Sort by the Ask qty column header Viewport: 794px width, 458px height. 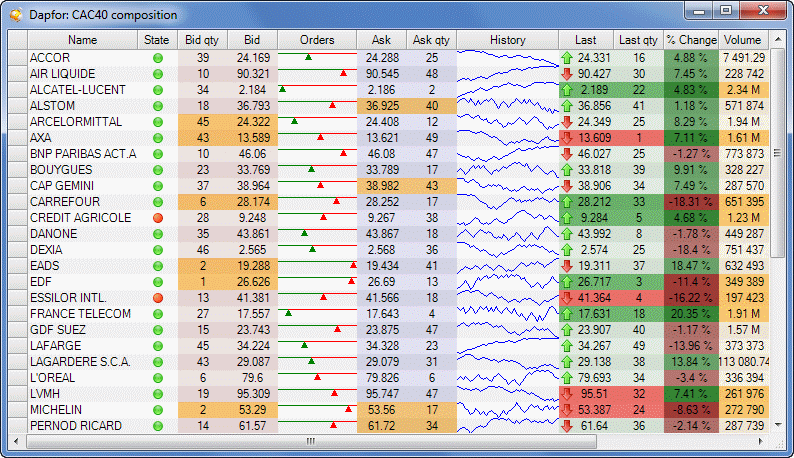(431, 40)
